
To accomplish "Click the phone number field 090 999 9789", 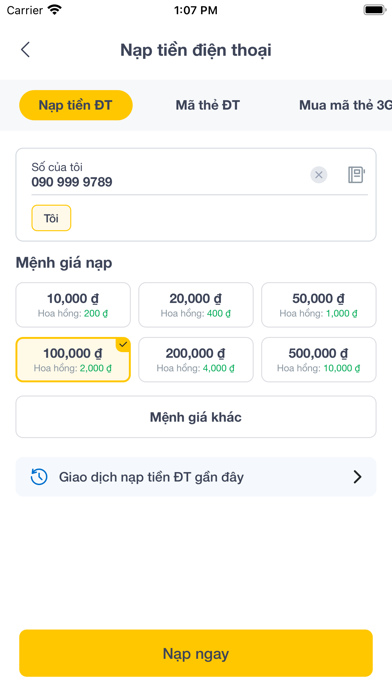I will coord(72,182).
